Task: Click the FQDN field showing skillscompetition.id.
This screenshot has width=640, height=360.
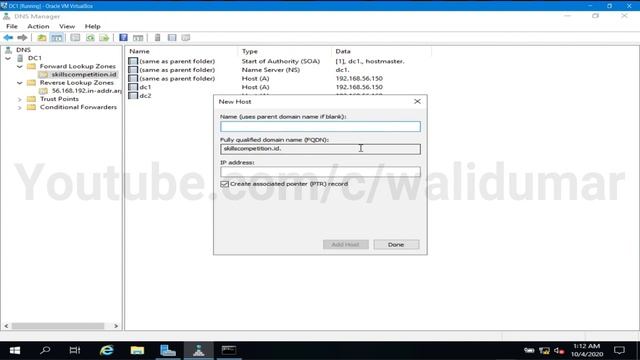Action: pyautogui.click(x=320, y=149)
